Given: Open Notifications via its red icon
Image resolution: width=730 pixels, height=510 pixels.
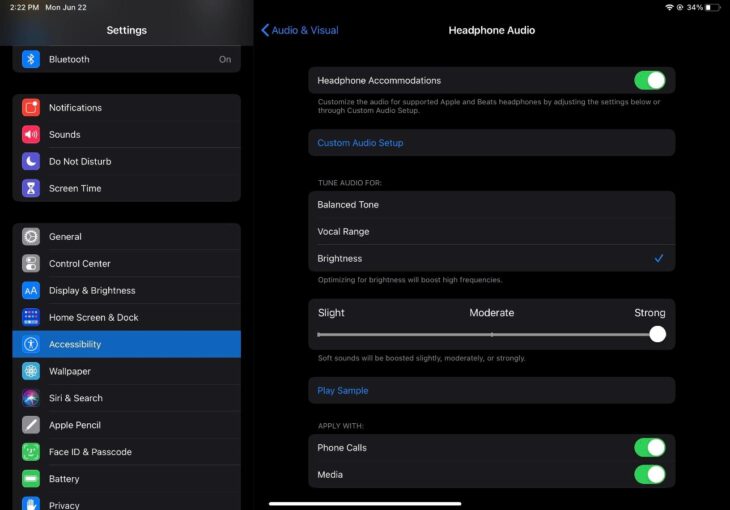Looking at the screenshot, I should (31, 108).
